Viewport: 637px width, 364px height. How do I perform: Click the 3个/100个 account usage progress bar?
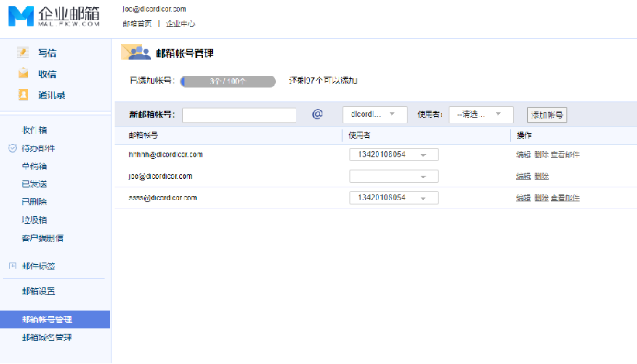[228, 81]
